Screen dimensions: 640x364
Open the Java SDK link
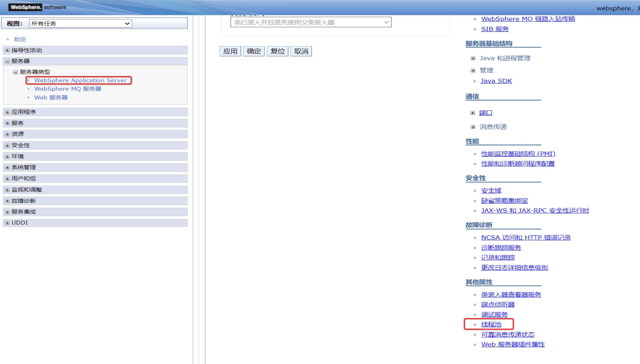[496, 81]
